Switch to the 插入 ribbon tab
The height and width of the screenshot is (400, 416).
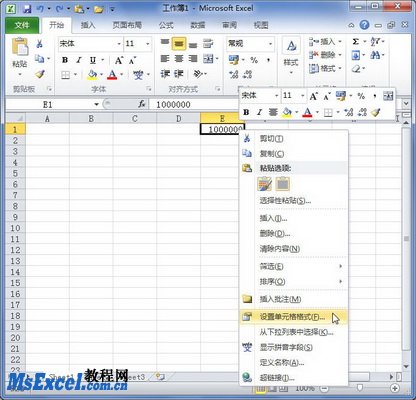(88, 25)
